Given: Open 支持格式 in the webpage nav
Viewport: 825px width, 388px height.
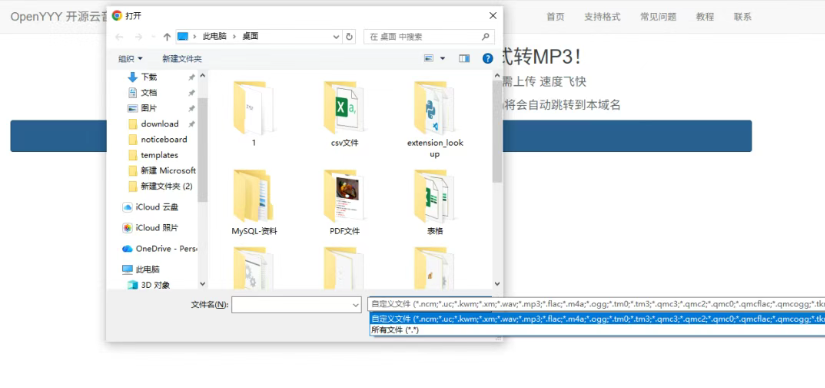Looking at the screenshot, I should [x=602, y=17].
